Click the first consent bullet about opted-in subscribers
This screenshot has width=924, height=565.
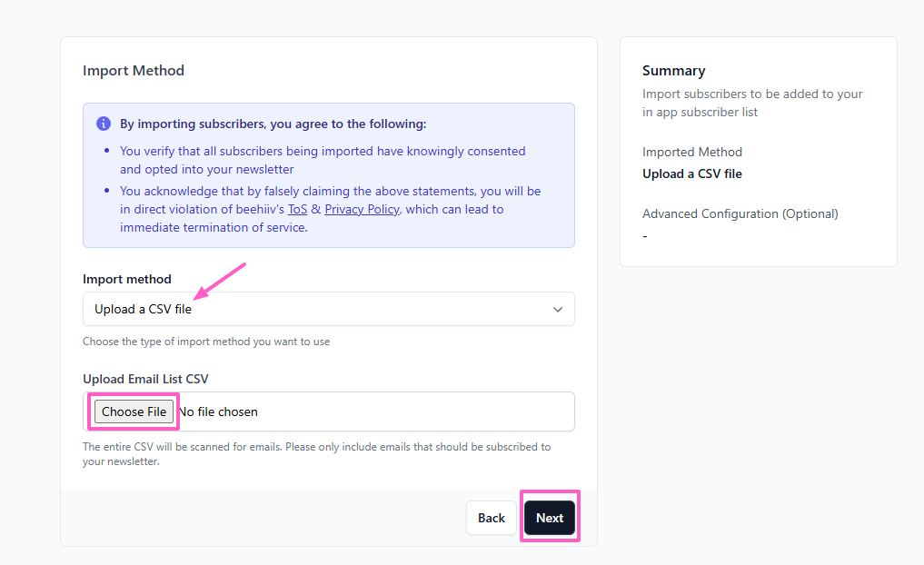[322, 160]
